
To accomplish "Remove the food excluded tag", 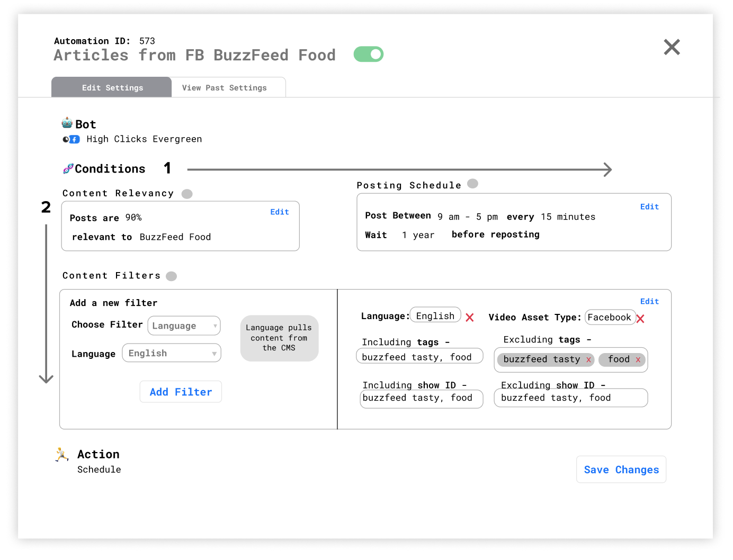I will click(x=638, y=360).
